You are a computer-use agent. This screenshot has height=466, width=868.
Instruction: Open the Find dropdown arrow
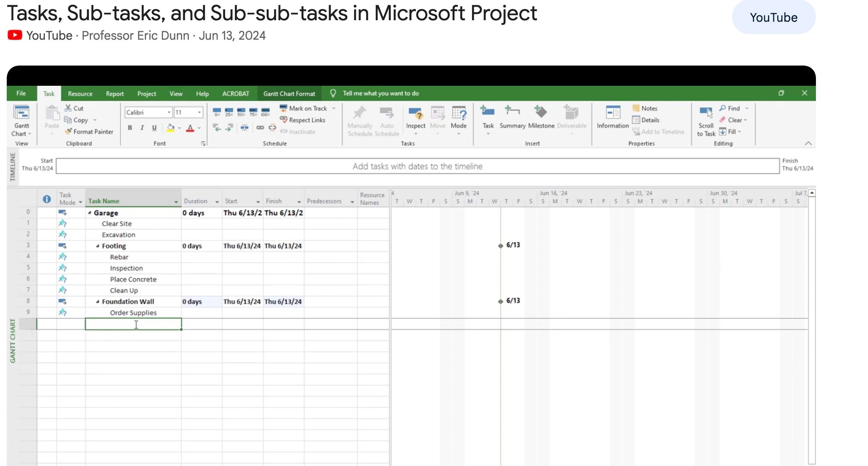pyautogui.click(x=747, y=108)
